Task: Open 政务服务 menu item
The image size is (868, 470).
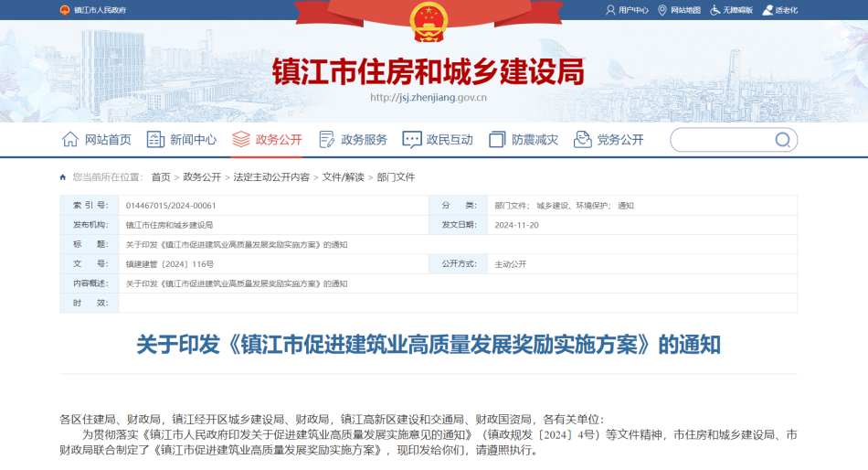Action: [365, 140]
